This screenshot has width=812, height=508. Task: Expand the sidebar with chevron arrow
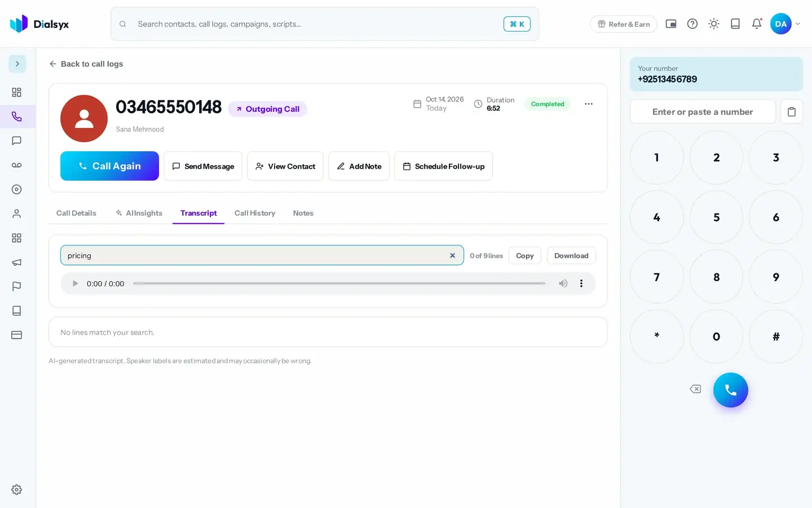click(17, 64)
